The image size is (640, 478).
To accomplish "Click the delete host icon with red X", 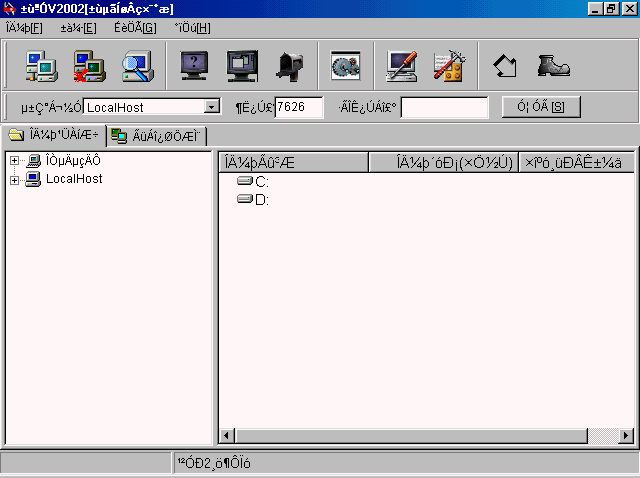I will click(88, 65).
